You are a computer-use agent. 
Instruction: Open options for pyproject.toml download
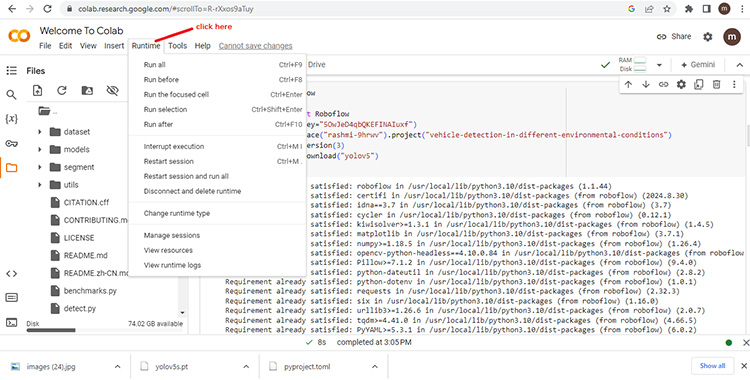[x=375, y=367]
